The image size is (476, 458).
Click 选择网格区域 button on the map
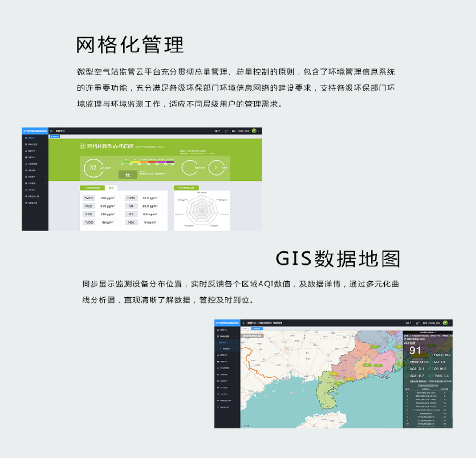251,336
